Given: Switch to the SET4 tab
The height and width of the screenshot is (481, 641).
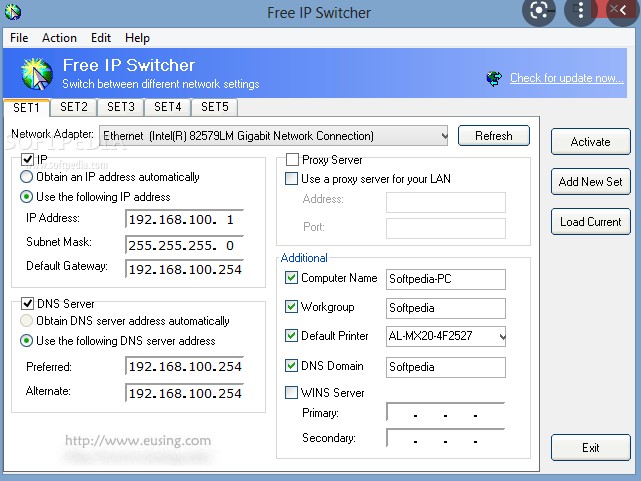Looking at the screenshot, I should (x=168, y=107).
